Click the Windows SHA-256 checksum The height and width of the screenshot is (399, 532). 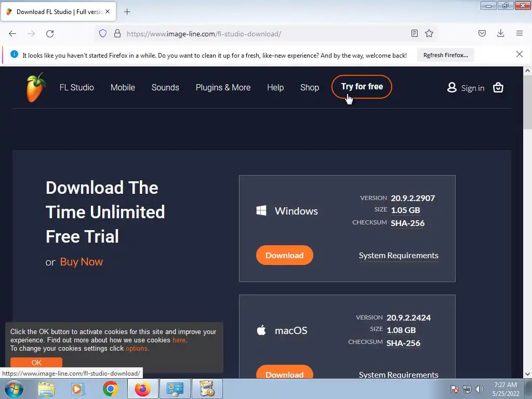[x=407, y=223]
